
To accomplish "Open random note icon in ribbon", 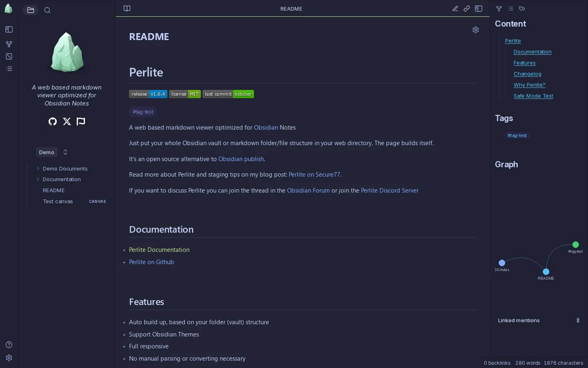I will [x=9, y=56].
